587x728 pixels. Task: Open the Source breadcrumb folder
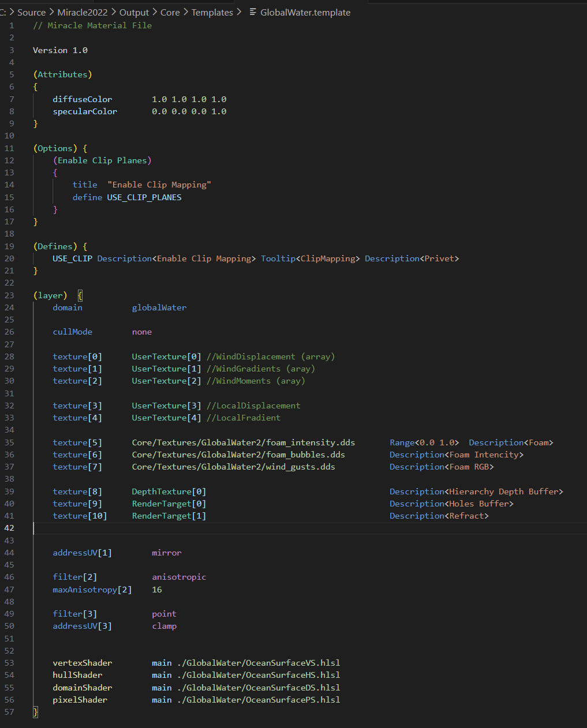coord(31,12)
